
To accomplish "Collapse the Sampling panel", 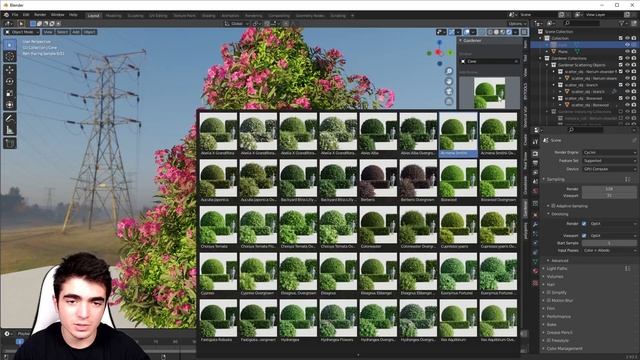I will [555, 179].
